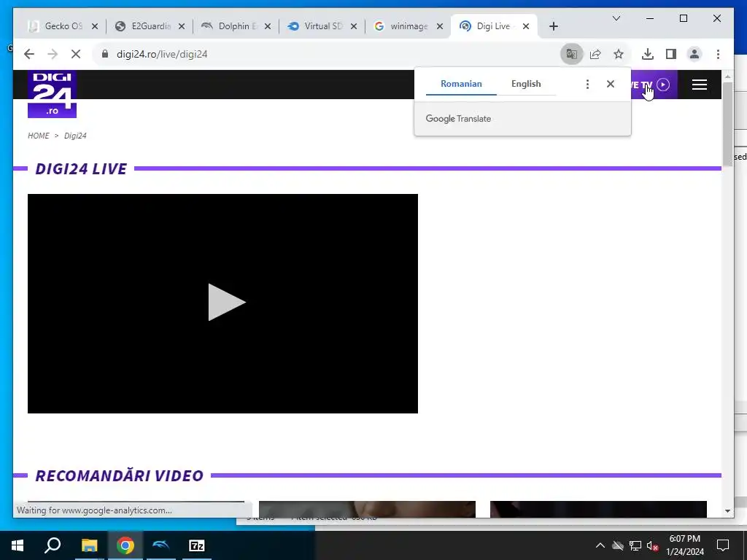This screenshot has width=747, height=560.
Task: Show hidden system tray icons
Action: (x=600, y=545)
